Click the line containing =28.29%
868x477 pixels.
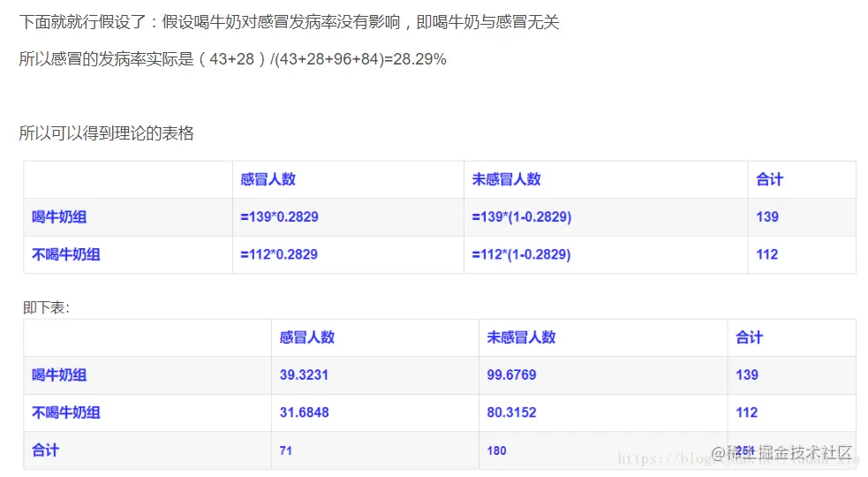[x=232, y=59]
